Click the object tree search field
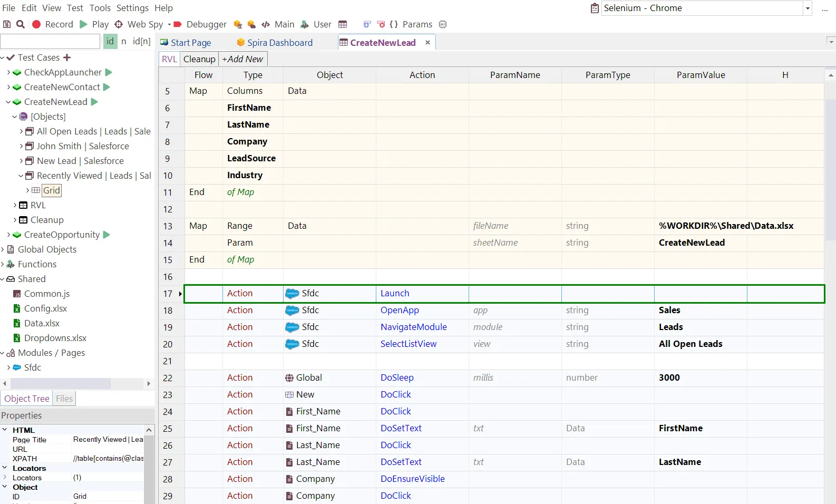 click(50, 41)
